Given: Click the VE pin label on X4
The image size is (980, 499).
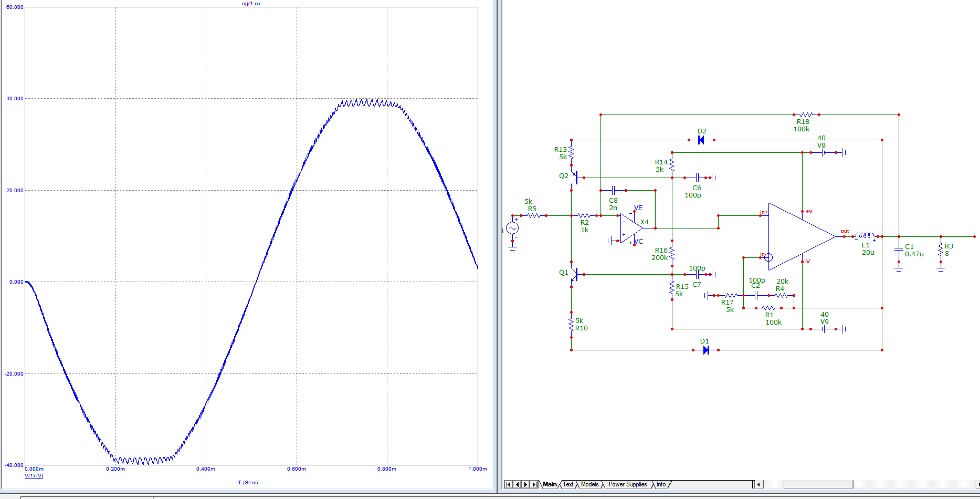Looking at the screenshot, I should 638,208.
